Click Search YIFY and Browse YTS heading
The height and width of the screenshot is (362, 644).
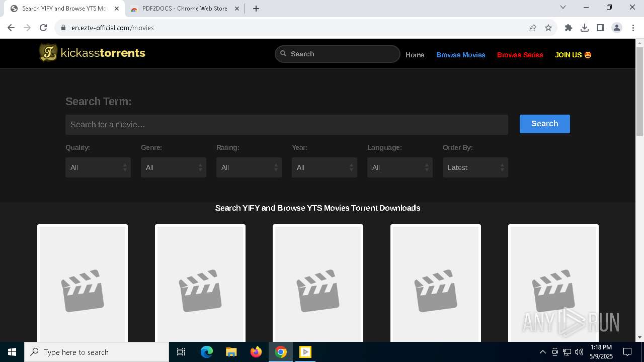point(317,208)
